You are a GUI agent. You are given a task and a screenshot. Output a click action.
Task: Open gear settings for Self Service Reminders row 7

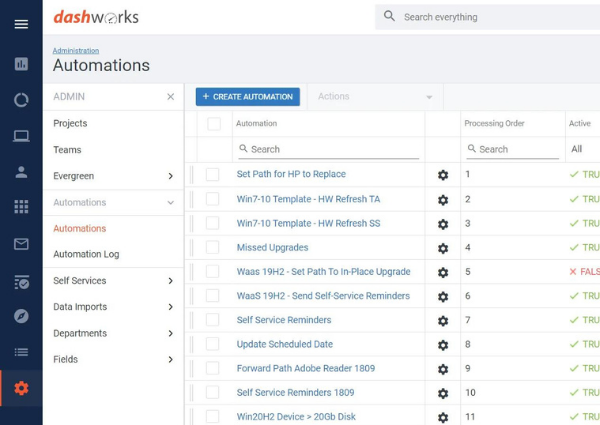pyautogui.click(x=443, y=321)
